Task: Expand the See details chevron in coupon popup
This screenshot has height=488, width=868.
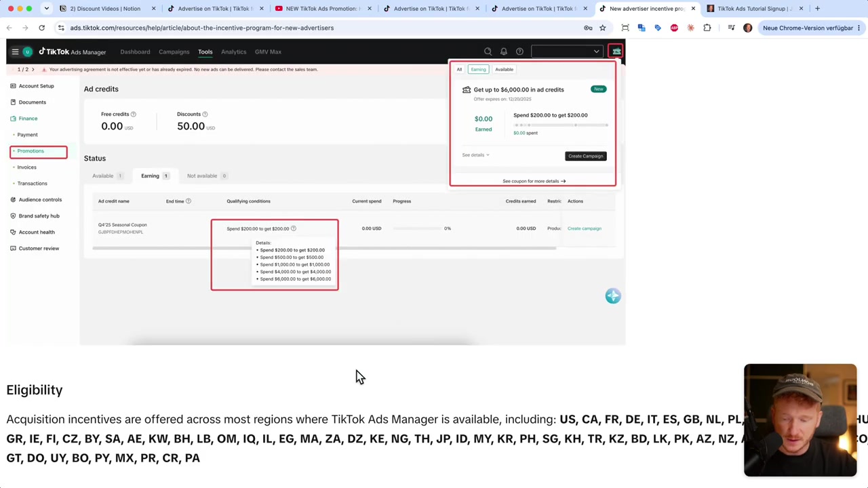Action: click(488, 155)
